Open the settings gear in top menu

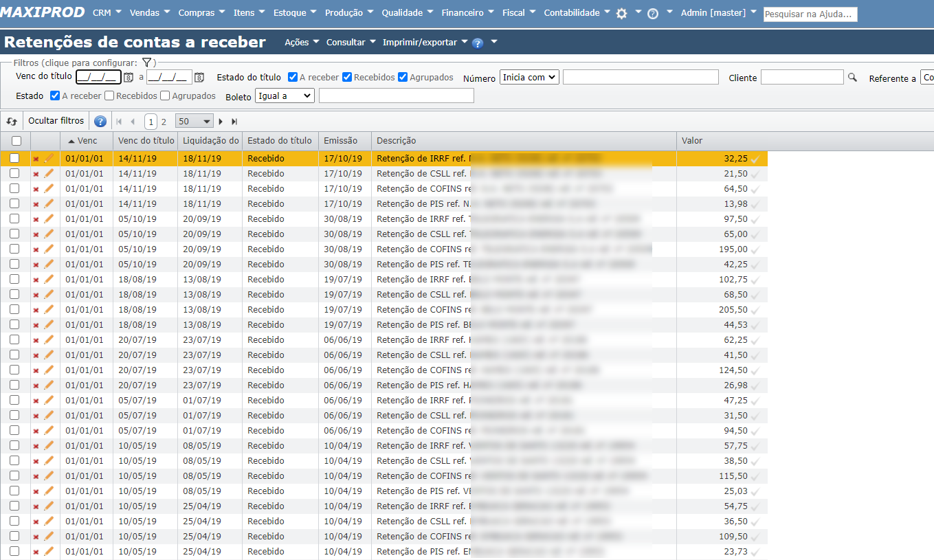point(621,14)
